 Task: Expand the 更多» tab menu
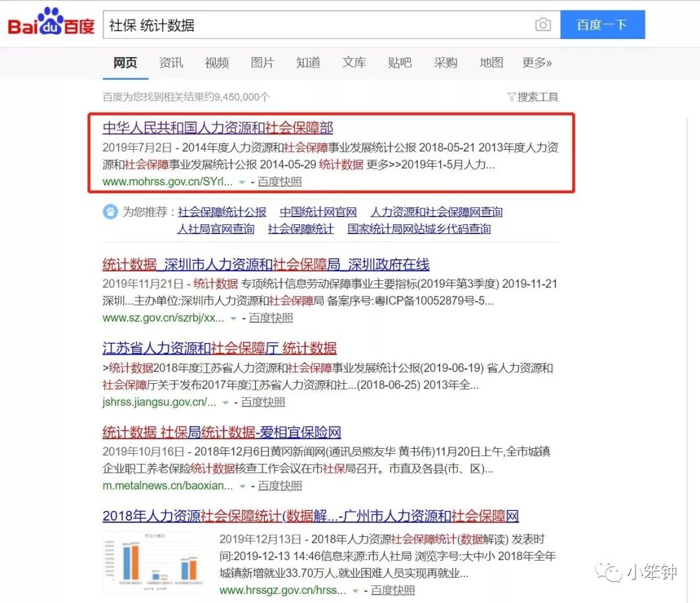click(537, 62)
